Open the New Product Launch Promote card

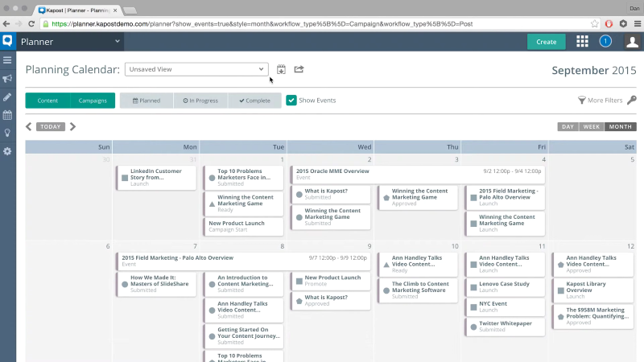pos(330,281)
